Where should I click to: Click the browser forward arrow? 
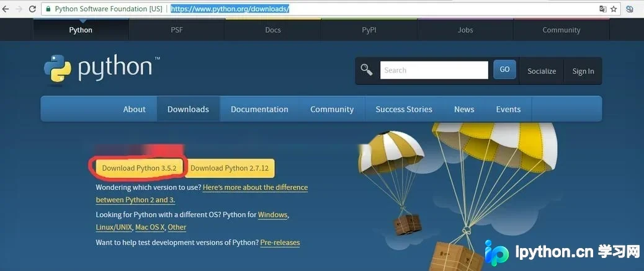coord(19,9)
